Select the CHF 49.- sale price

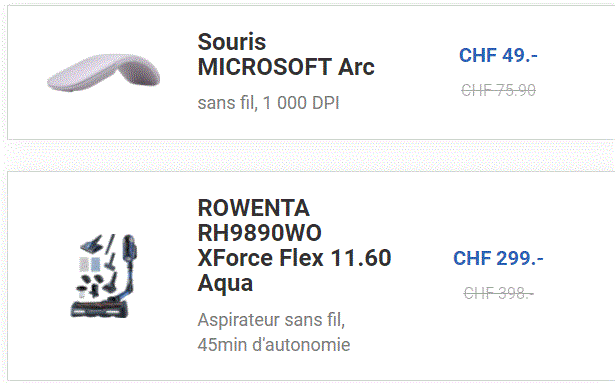pos(498,55)
